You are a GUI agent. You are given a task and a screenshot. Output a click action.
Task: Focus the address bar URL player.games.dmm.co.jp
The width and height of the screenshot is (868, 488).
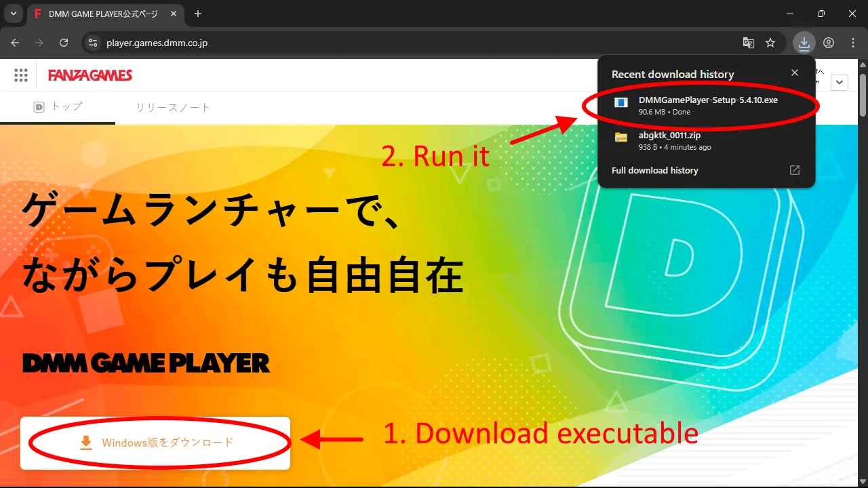(x=157, y=43)
